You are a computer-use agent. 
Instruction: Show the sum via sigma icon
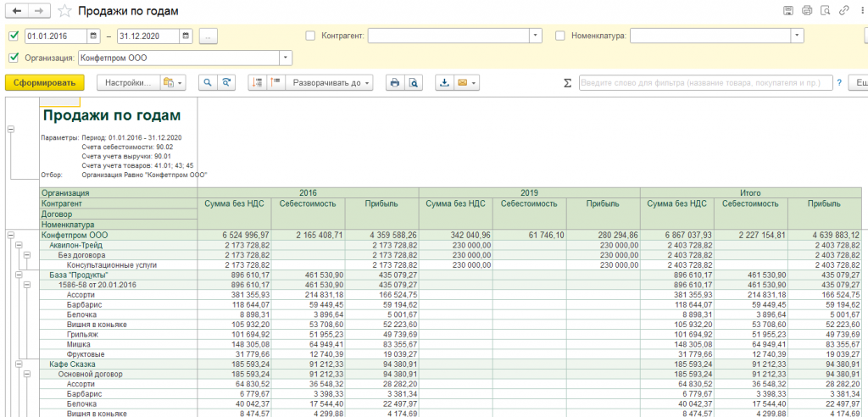(567, 83)
